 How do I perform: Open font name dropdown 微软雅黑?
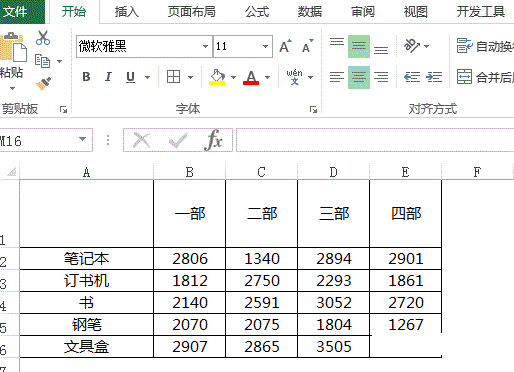[205, 46]
